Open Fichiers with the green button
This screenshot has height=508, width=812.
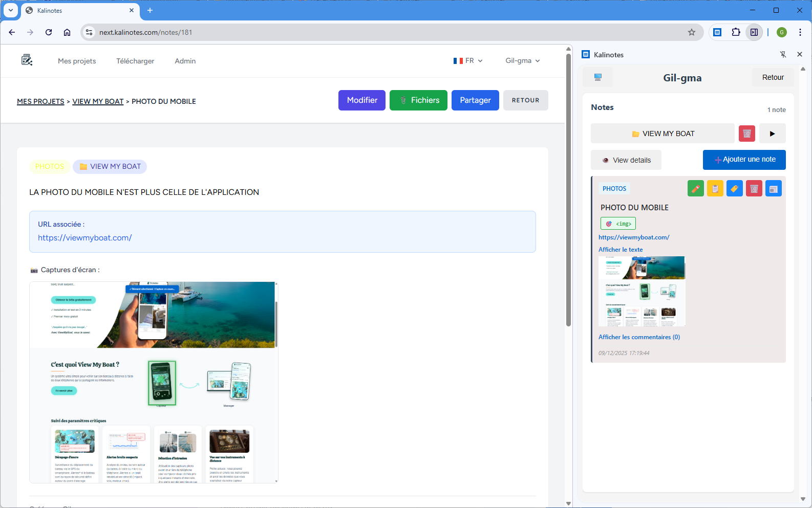point(418,100)
